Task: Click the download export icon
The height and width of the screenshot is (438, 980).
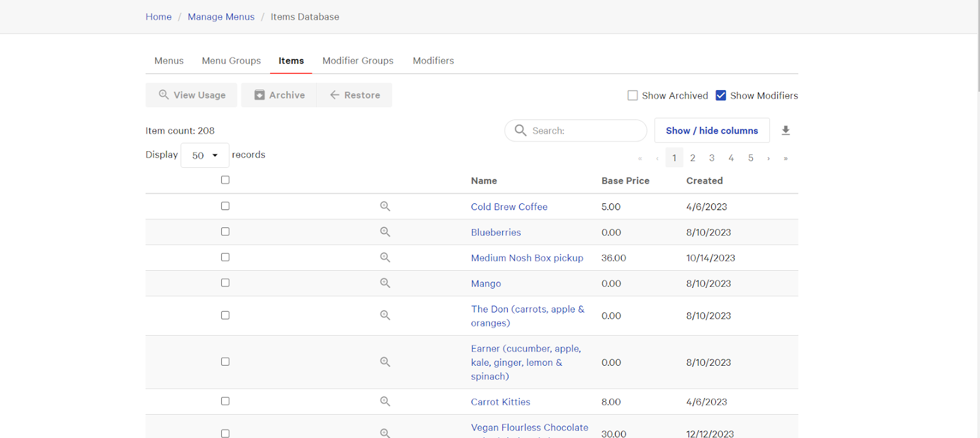Action: [x=785, y=130]
